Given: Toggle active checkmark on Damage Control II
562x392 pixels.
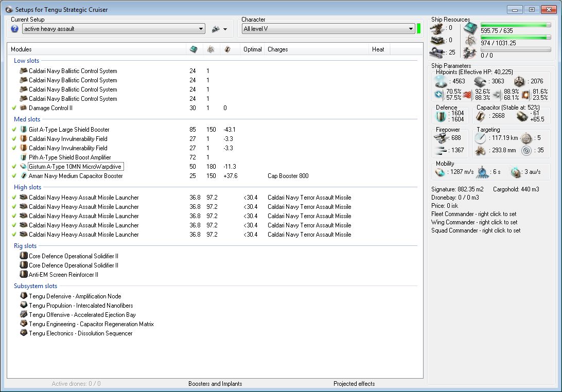Looking at the screenshot, I should pos(14,108).
